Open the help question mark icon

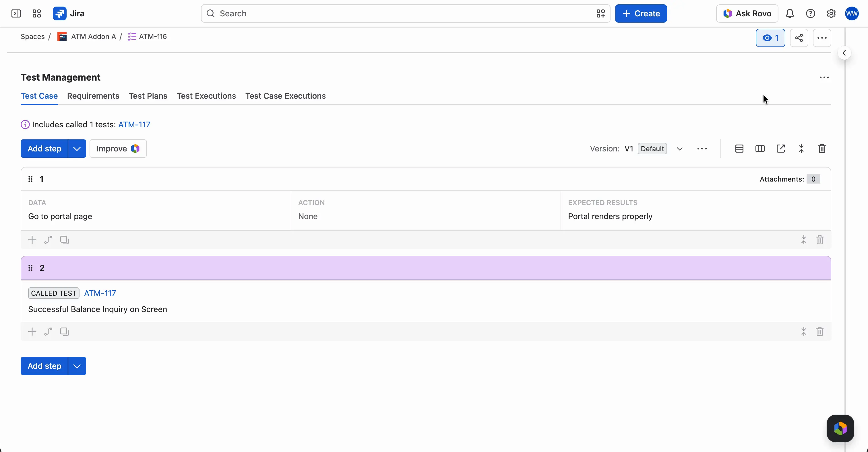tap(810, 13)
